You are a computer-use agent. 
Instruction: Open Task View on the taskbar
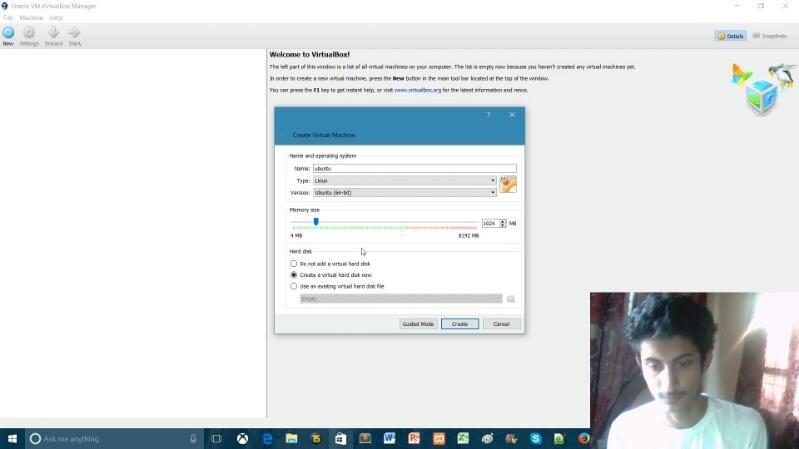coord(216,439)
